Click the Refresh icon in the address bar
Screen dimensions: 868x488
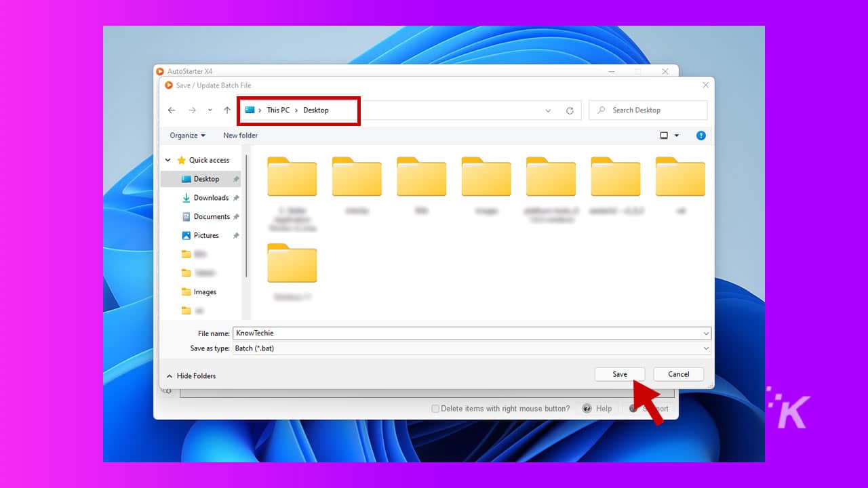pyautogui.click(x=570, y=110)
